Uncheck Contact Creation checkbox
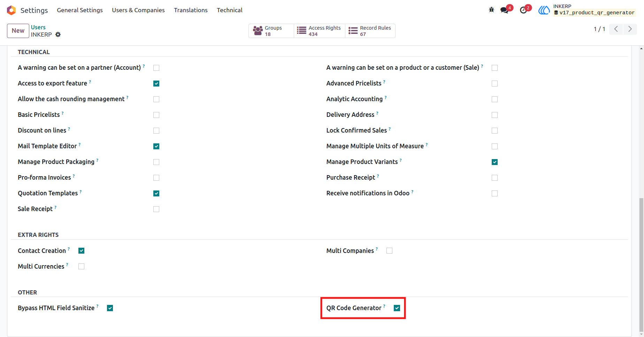The image size is (644, 337). pos(82,251)
